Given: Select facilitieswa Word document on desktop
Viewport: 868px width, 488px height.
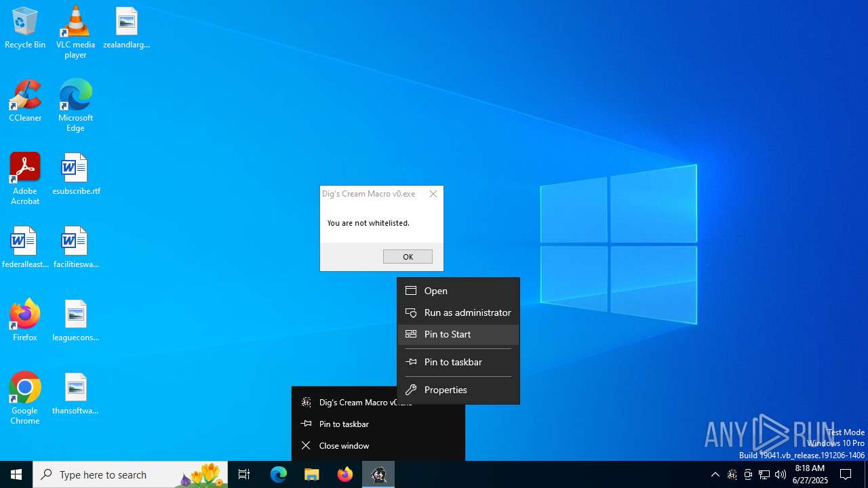Looking at the screenshot, I should click(76, 248).
